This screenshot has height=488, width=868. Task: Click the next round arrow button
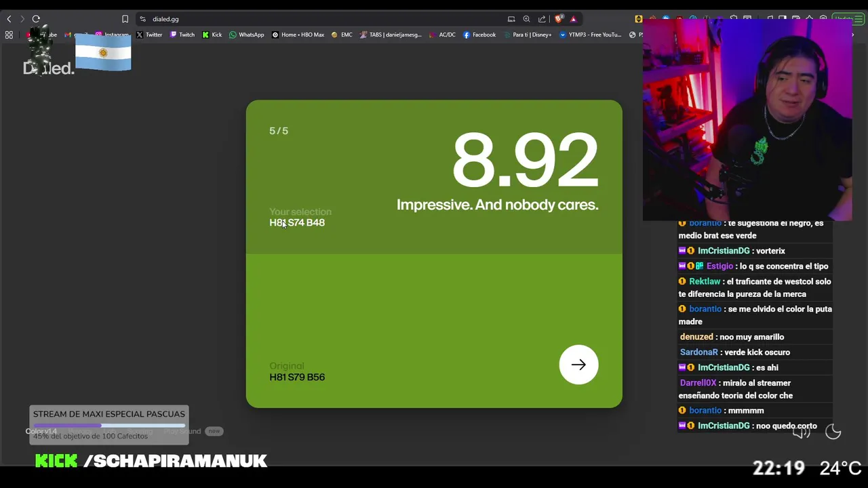click(x=578, y=365)
